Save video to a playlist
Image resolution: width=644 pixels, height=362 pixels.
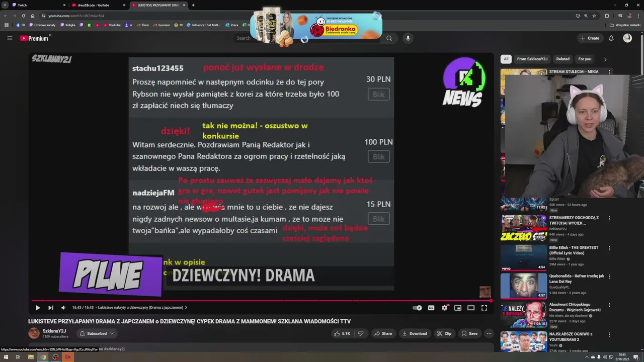469,333
